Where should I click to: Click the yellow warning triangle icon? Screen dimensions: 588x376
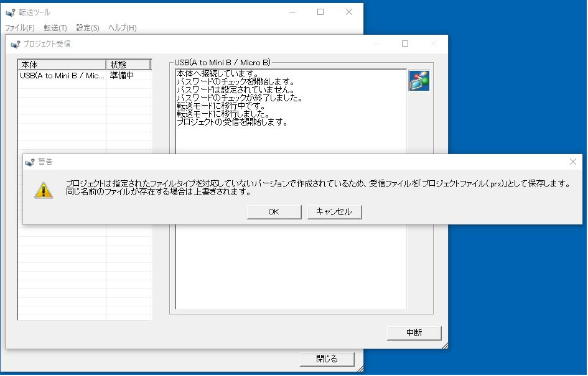[x=44, y=190]
